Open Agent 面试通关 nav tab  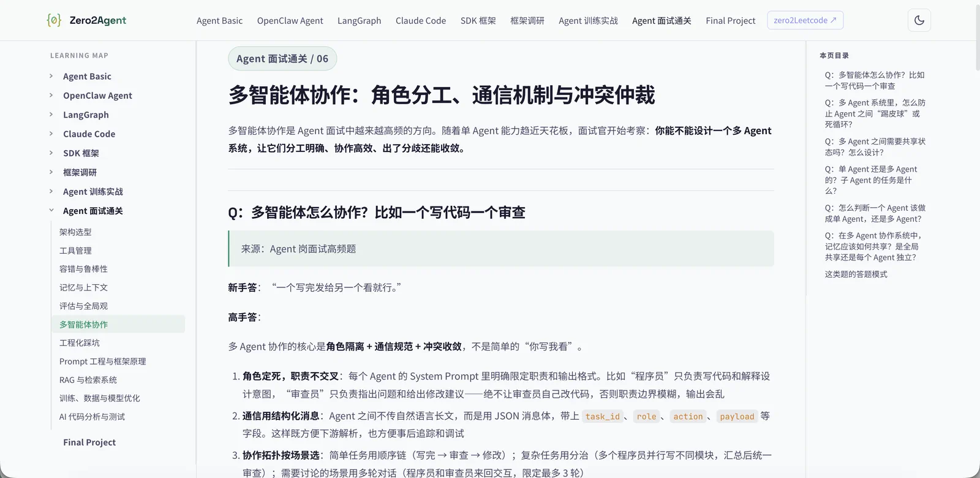coord(661,21)
